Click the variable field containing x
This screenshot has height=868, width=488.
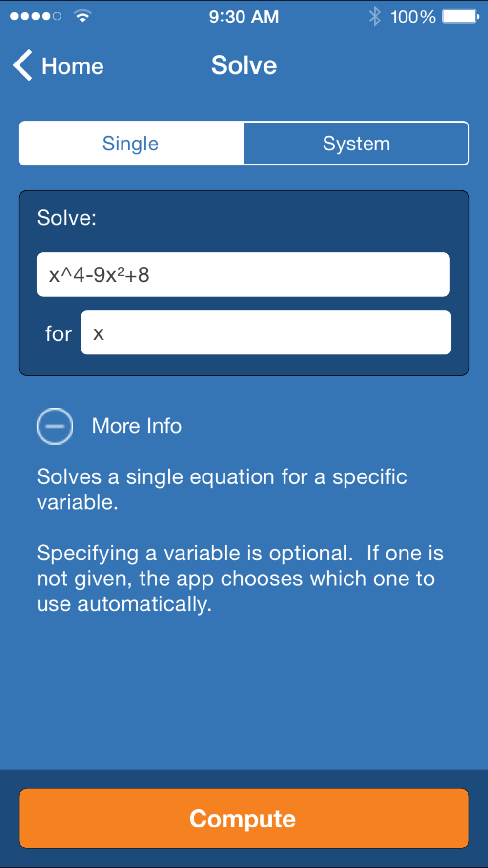point(266,333)
